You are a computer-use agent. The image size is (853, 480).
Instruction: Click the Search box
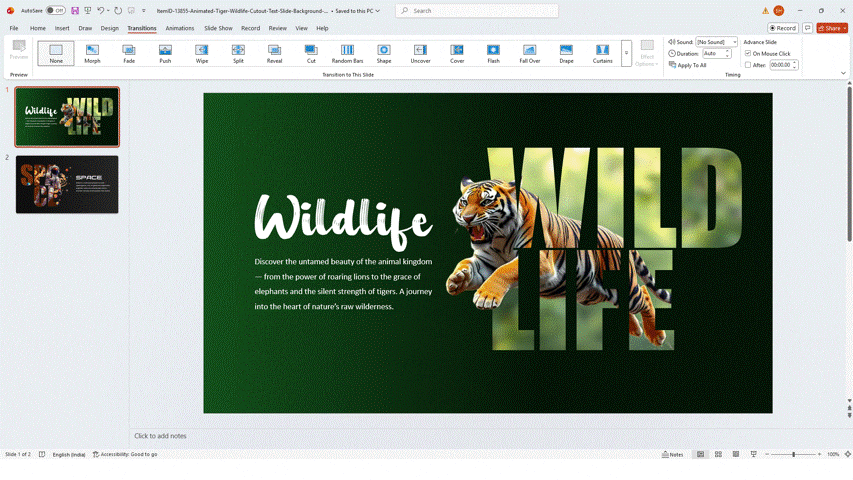[x=477, y=11]
